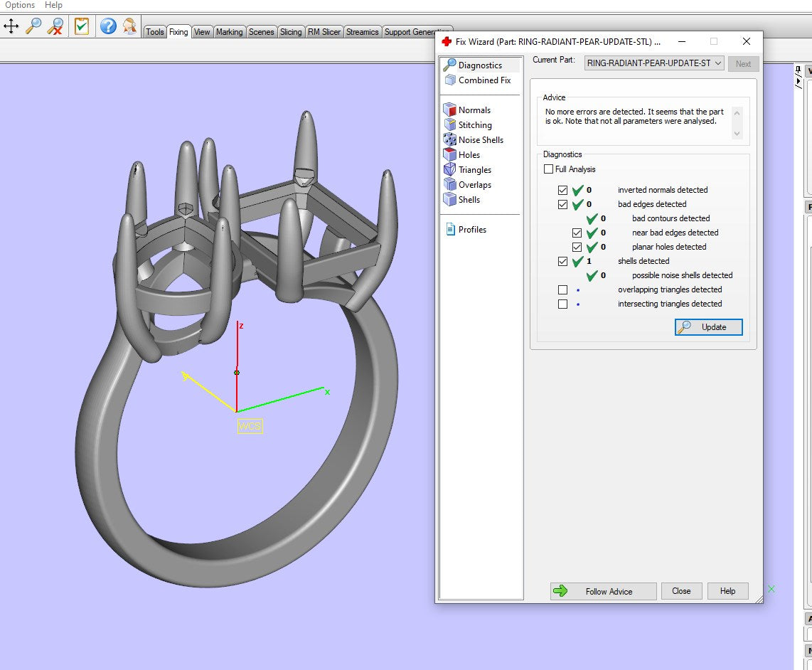Uncheck the inverted normals detected checkbox
The image size is (812, 670).
click(x=563, y=191)
